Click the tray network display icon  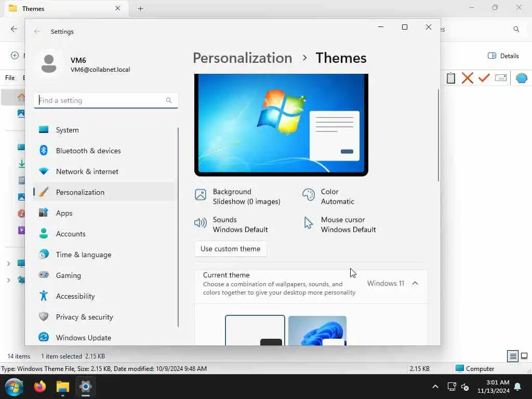click(451, 387)
